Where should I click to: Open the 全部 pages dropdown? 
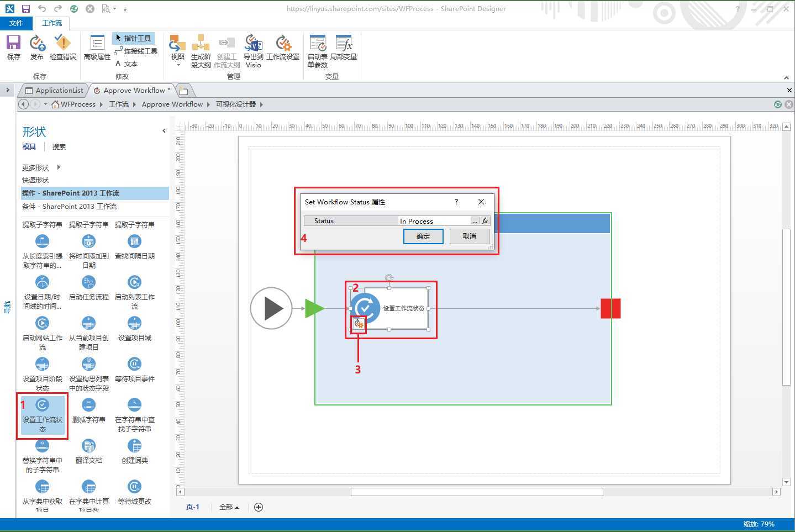coord(229,507)
